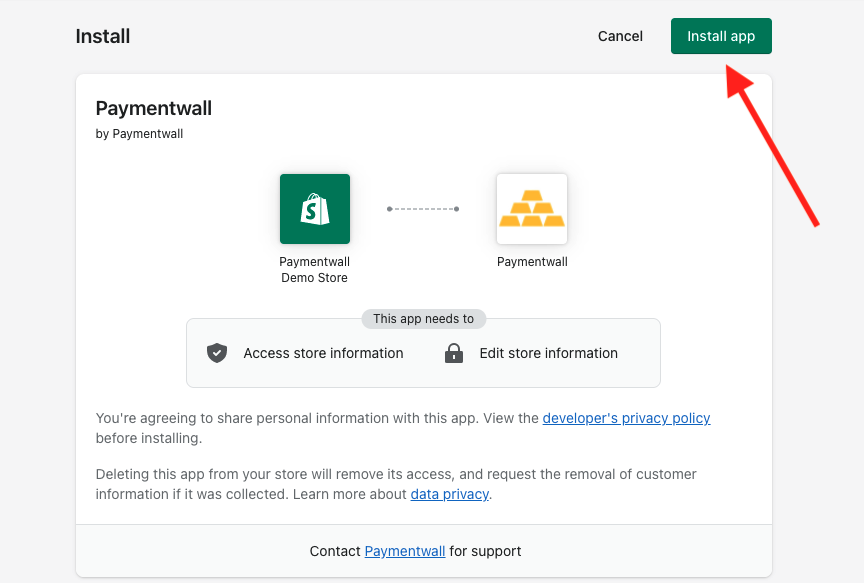This screenshot has height=583, width=864.
Task: Click the dotted connector between icons
Action: pos(423,209)
